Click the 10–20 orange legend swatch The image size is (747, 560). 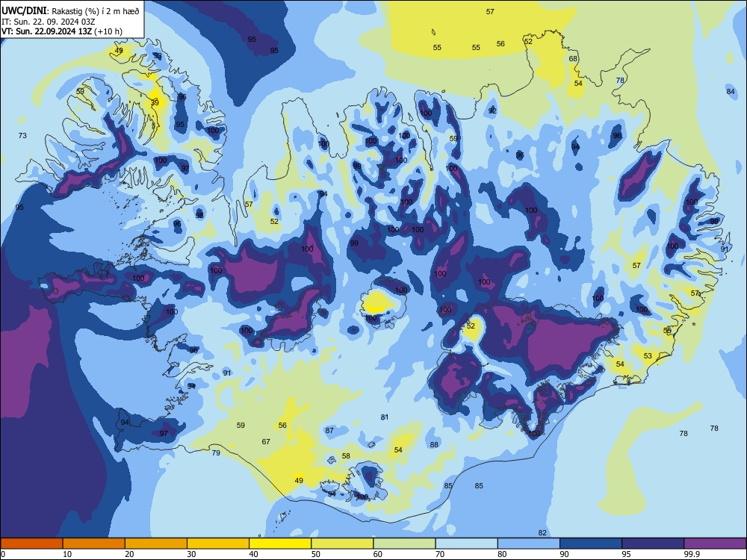(94, 544)
